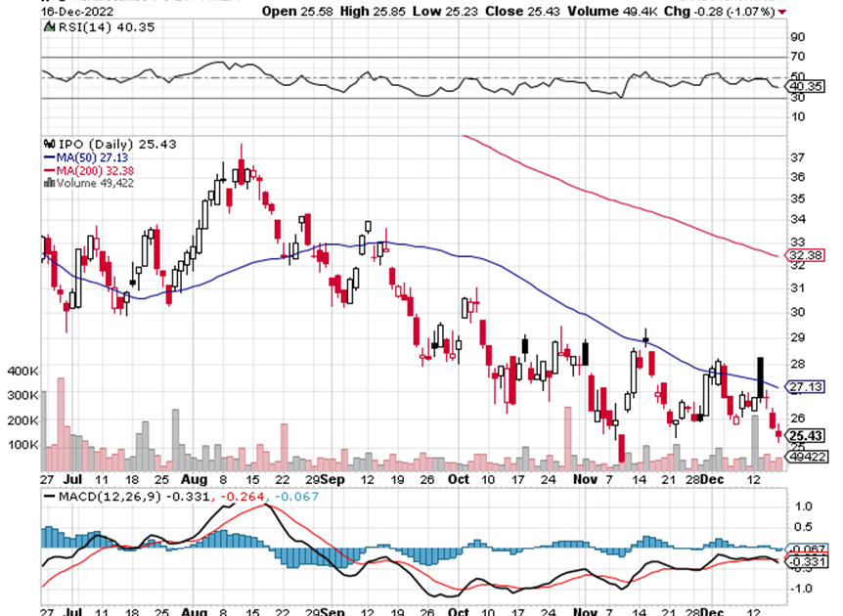
Task: Click the High 25.85 value in the header
Action: (x=373, y=12)
